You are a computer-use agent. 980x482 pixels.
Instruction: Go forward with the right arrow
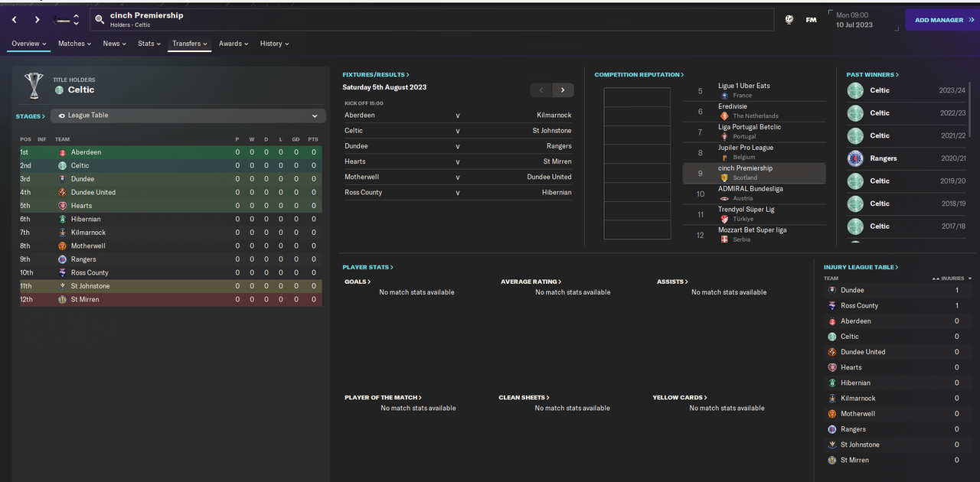point(37,20)
